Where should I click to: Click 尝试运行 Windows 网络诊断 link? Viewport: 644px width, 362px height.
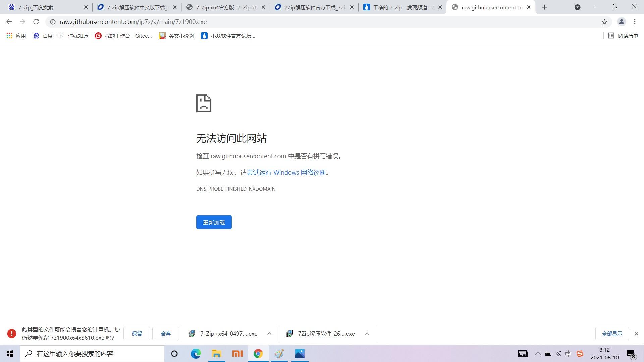(x=286, y=172)
